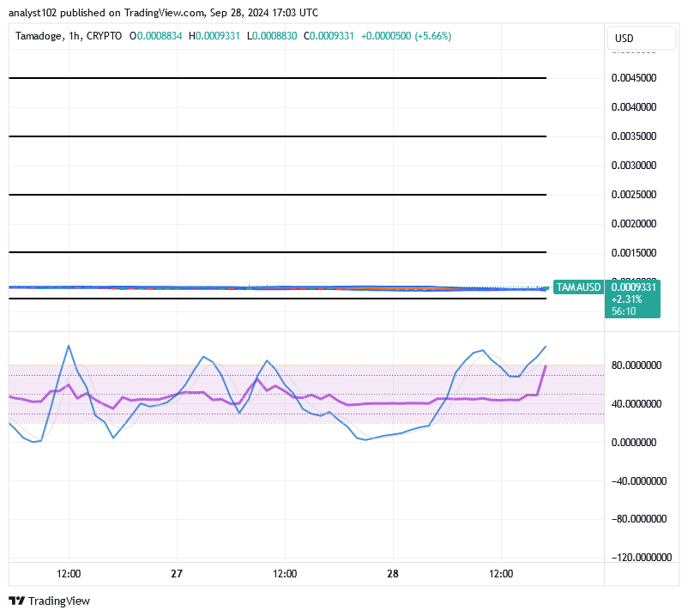
Task: Click the +5.66% change value in header
Action: pyautogui.click(x=432, y=36)
